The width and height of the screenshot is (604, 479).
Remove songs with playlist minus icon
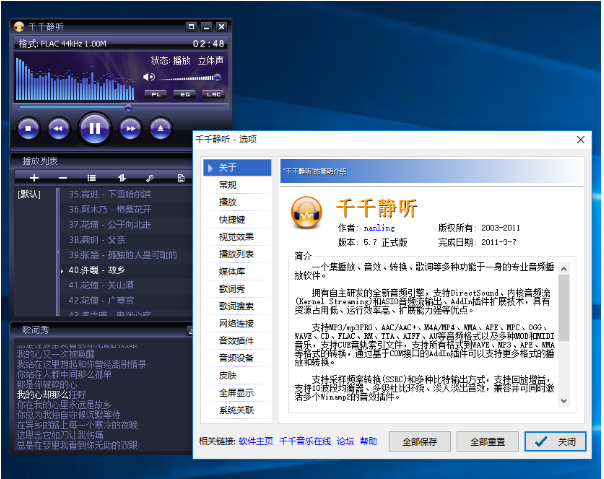click(x=63, y=178)
